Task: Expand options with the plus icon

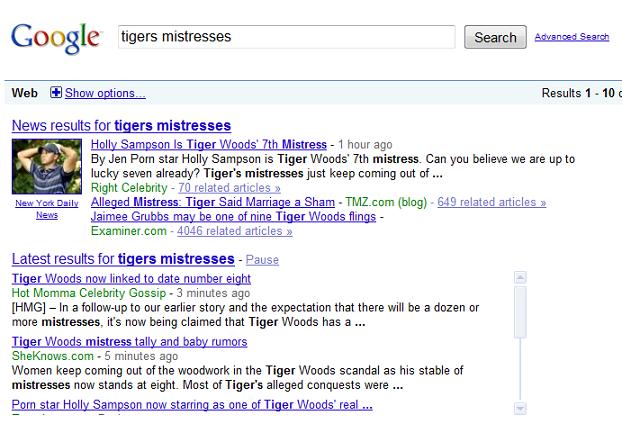Action: tap(56, 93)
